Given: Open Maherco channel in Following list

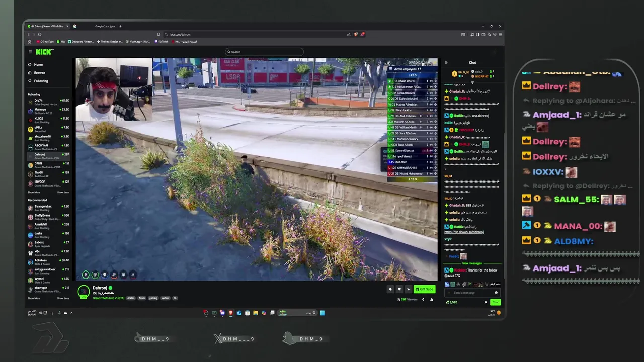Looking at the screenshot, I should tap(48, 111).
